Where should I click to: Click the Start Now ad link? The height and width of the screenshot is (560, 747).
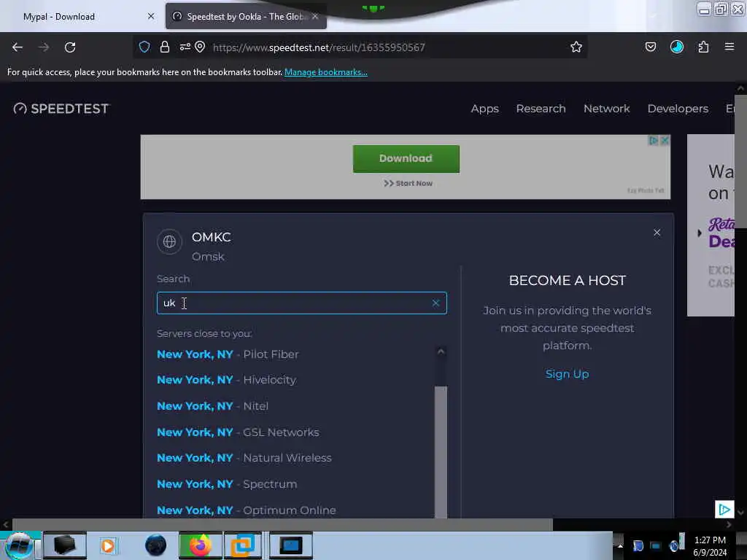pos(409,183)
